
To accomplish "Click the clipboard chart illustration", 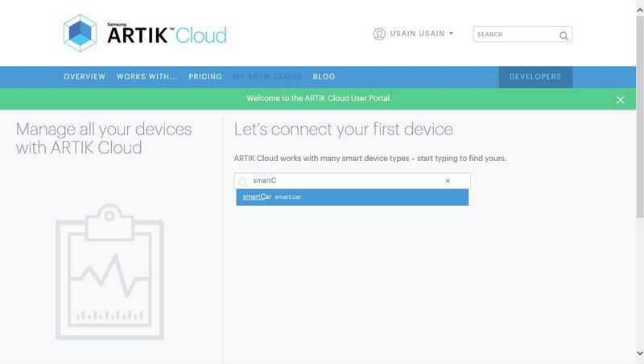I will [109, 272].
